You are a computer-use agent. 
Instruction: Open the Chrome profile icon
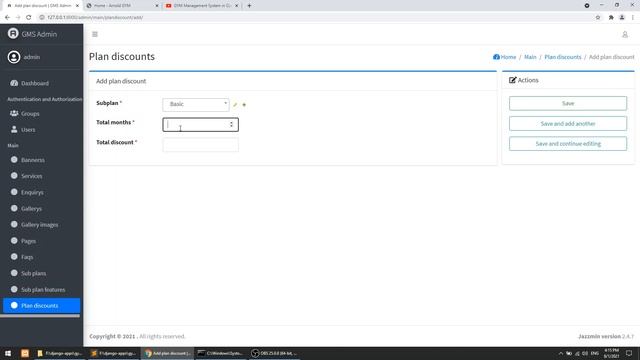(x=622, y=17)
